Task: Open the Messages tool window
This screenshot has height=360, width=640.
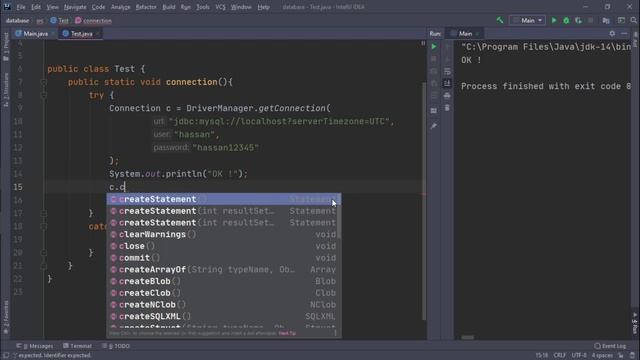Action: click(x=35, y=346)
